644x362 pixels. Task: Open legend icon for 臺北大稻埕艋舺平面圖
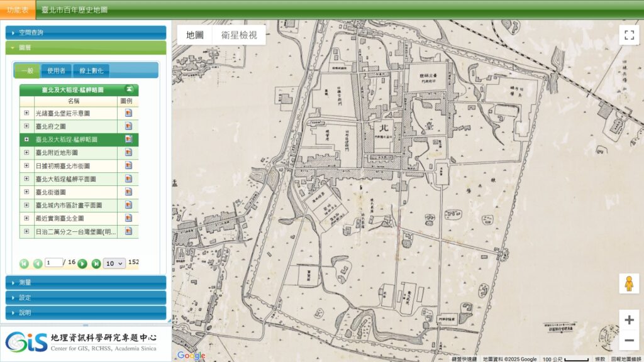128,178
